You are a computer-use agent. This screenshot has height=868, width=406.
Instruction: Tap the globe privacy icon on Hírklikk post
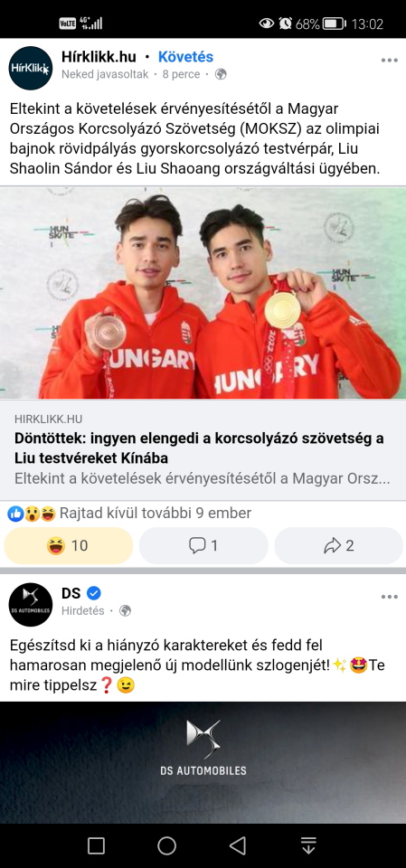221,74
